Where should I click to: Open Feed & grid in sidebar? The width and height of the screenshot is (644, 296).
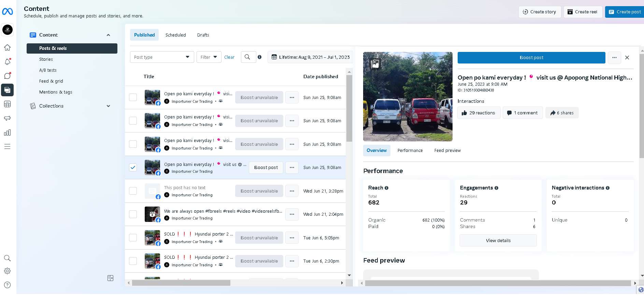(51, 81)
